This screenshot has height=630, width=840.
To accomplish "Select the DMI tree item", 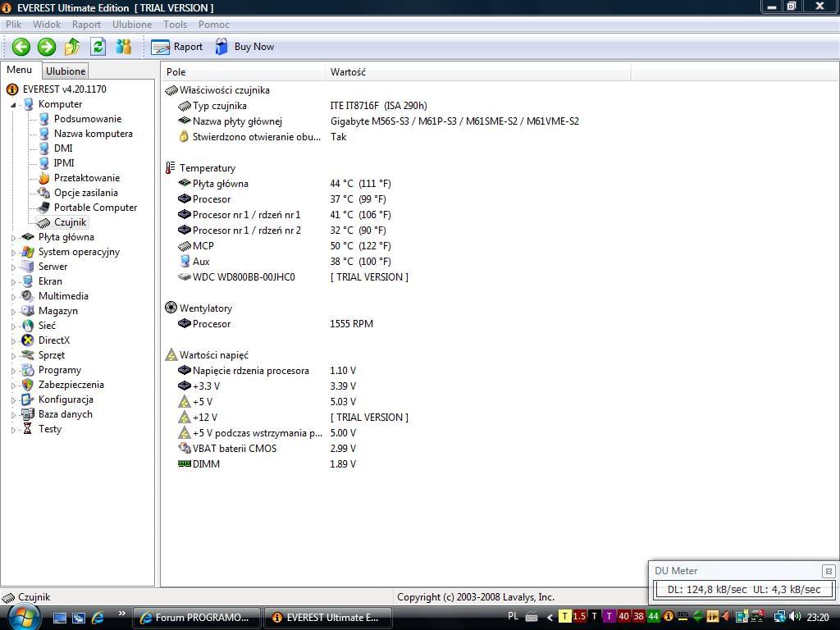I will point(63,148).
